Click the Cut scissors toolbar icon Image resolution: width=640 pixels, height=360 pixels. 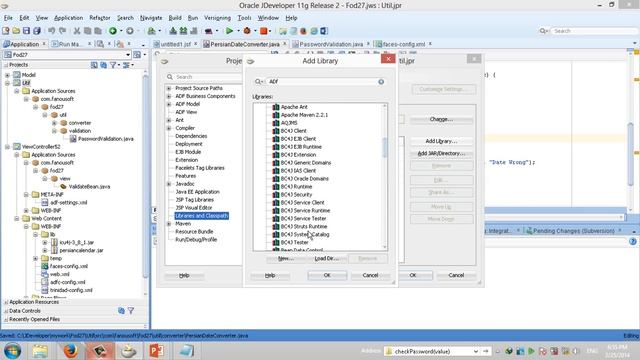(77, 31)
